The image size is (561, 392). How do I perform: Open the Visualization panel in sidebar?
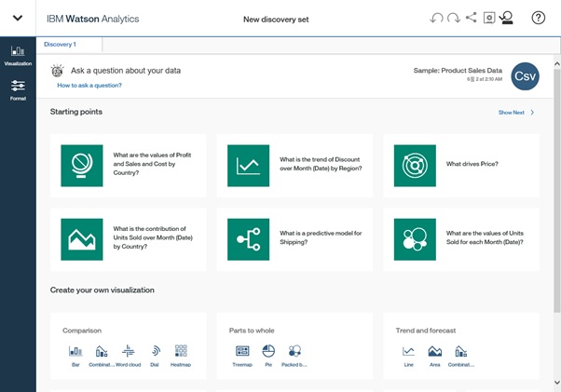click(18, 55)
